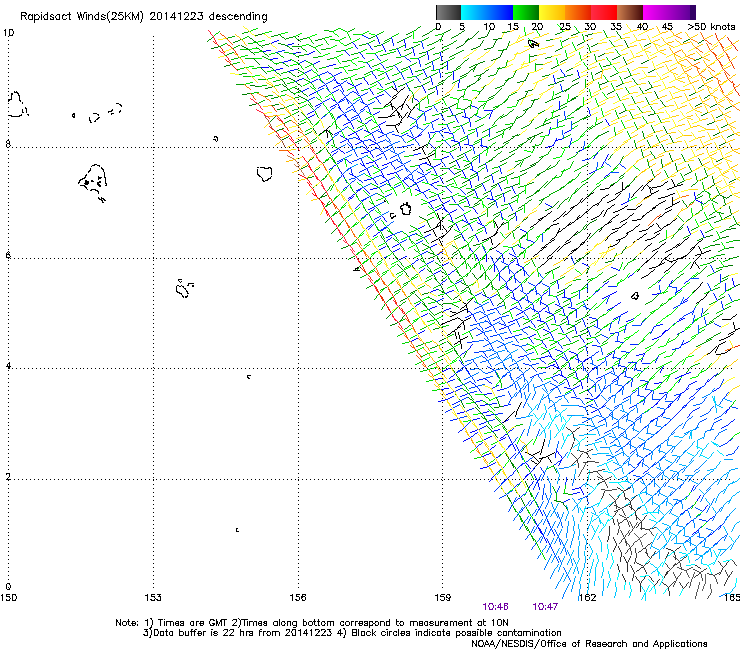Select the yellow 20-25 knots legend segment
The height and width of the screenshot is (650, 740).
tap(552, 12)
